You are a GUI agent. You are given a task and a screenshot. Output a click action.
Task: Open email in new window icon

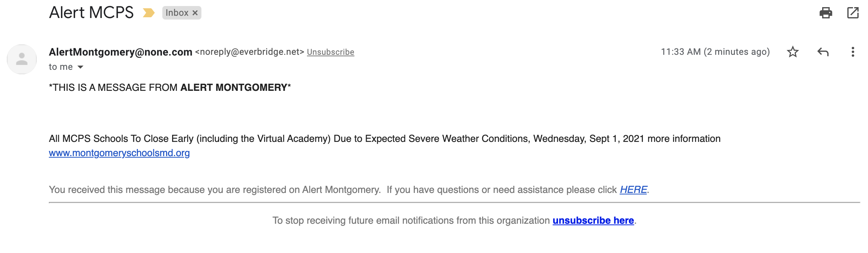[x=853, y=13]
